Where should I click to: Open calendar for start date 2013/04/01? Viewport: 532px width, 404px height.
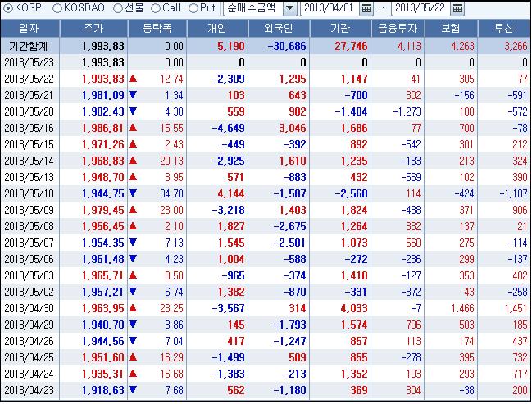coord(366,8)
